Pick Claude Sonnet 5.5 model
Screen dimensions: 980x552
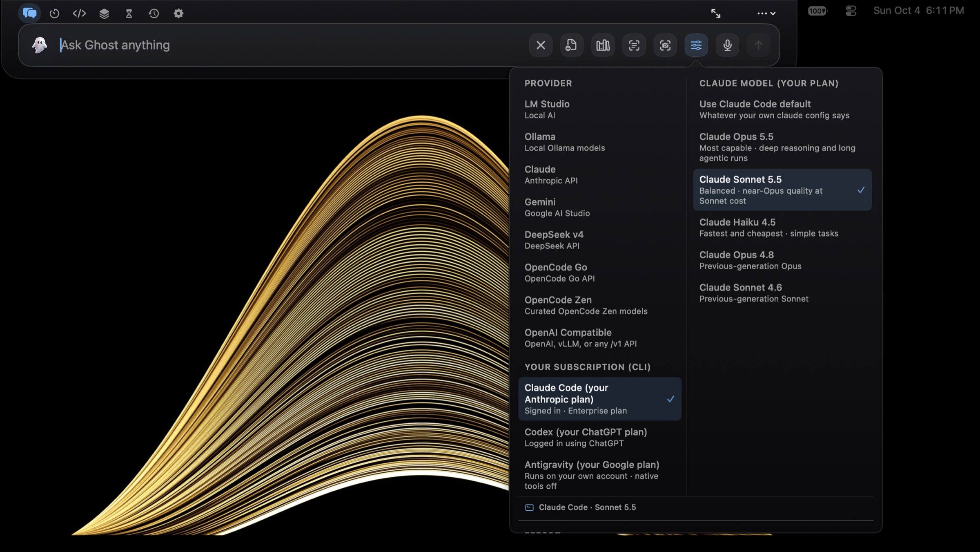(x=782, y=190)
